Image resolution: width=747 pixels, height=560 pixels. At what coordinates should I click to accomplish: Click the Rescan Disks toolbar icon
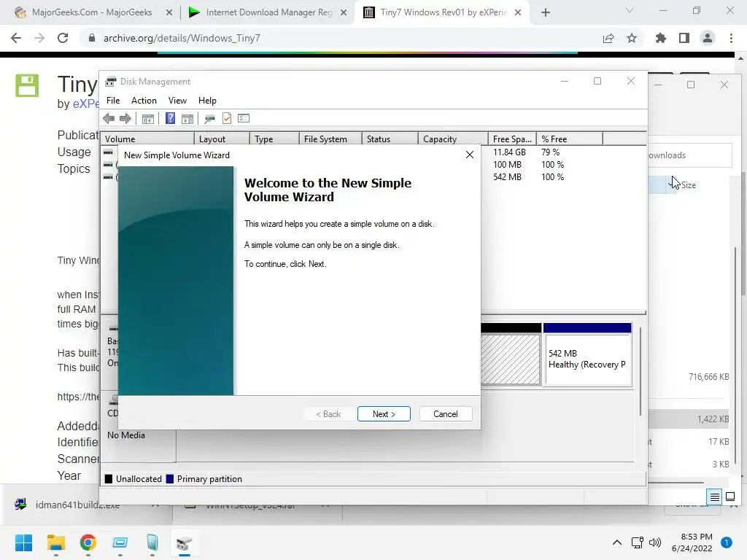[x=209, y=119]
